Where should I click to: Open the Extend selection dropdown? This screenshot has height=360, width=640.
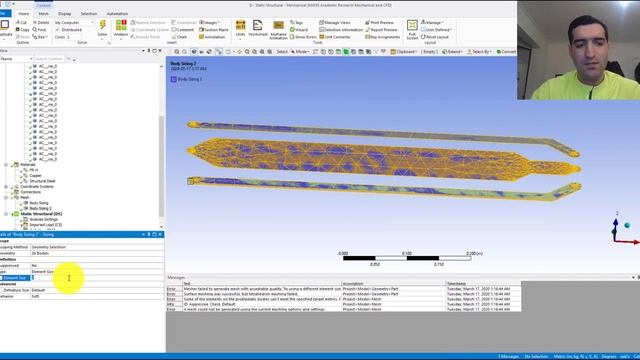coord(452,52)
